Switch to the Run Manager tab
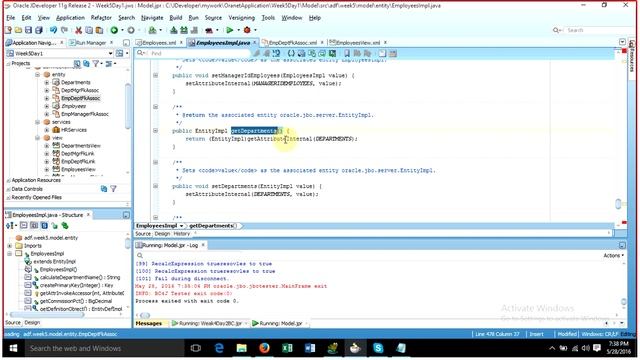640x360 pixels. coord(91,42)
